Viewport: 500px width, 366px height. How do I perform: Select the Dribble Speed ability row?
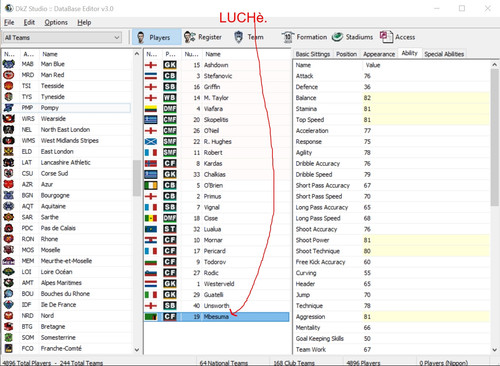[x=392, y=174]
